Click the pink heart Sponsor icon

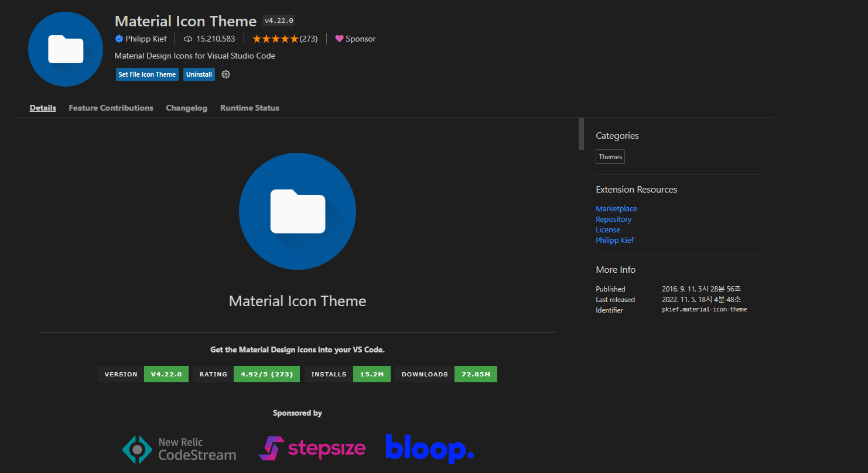tap(339, 39)
